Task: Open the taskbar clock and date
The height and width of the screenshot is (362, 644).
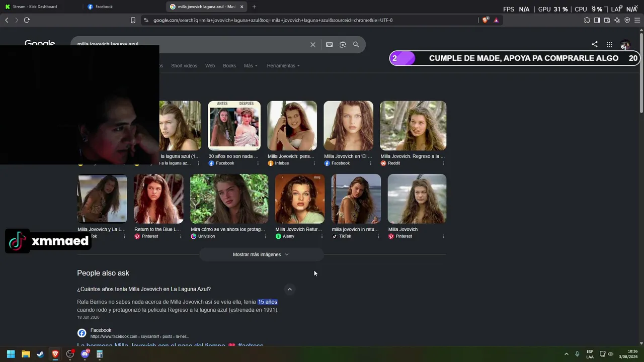Action: [x=629, y=354]
